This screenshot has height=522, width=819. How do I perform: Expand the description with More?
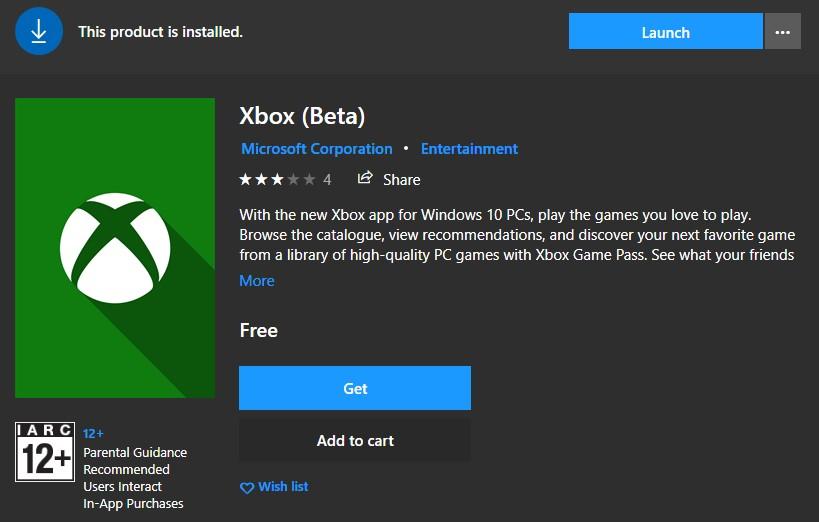tap(257, 281)
